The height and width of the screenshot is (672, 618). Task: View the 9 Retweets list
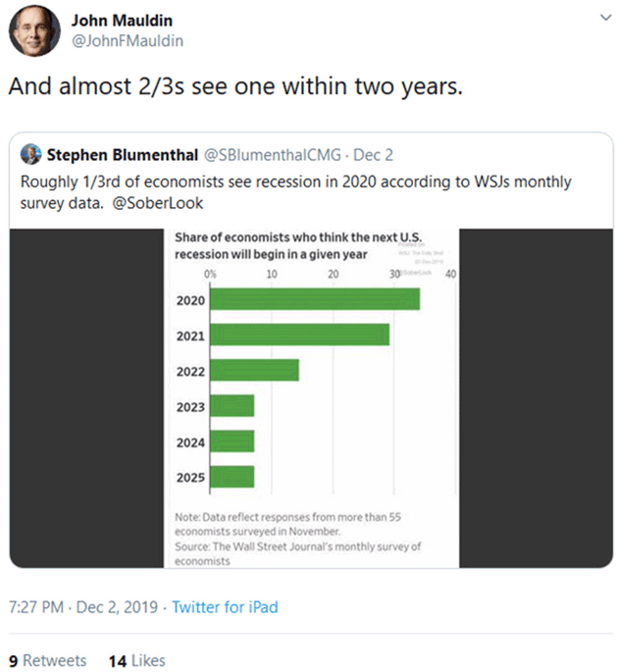point(47,660)
